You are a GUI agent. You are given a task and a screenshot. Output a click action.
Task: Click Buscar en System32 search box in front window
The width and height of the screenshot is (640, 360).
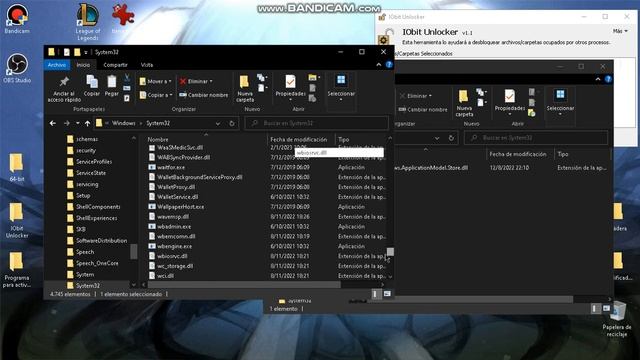(x=317, y=123)
